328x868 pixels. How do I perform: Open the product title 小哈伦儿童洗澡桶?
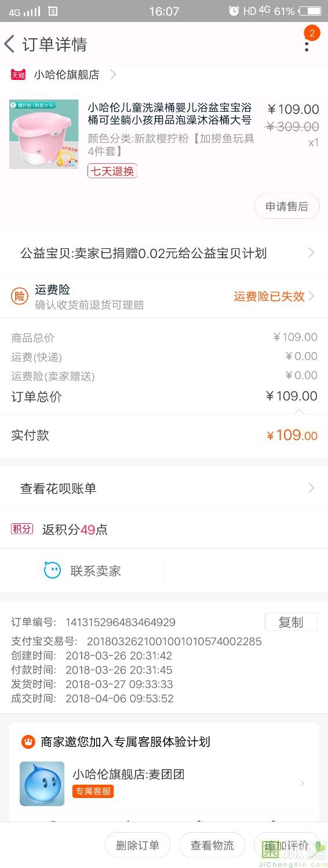(x=170, y=114)
